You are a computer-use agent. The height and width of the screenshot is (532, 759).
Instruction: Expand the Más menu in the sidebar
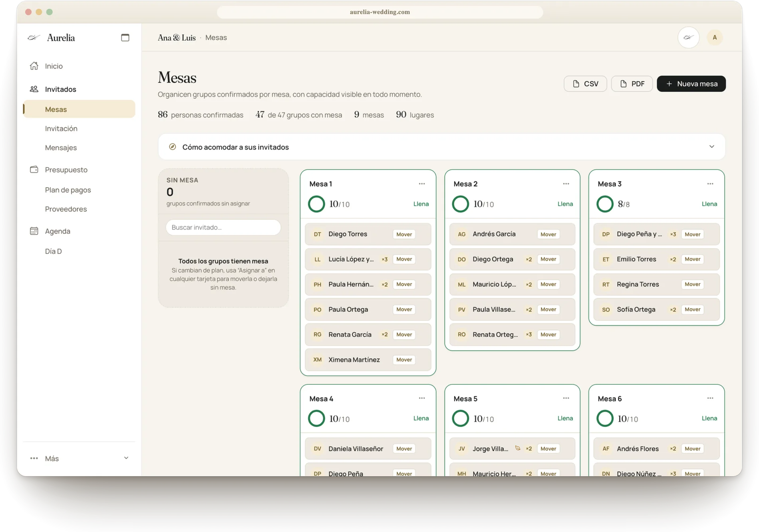[79, 458]
